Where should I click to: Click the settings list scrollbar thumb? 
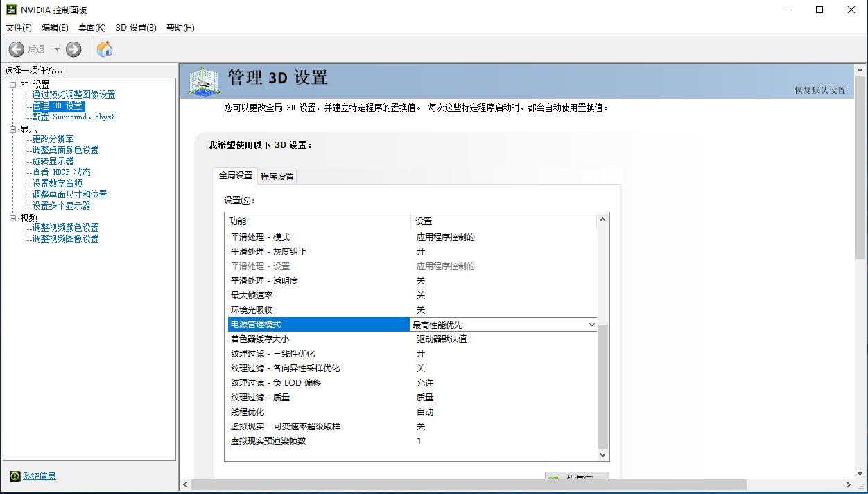[x=602, y=386]
